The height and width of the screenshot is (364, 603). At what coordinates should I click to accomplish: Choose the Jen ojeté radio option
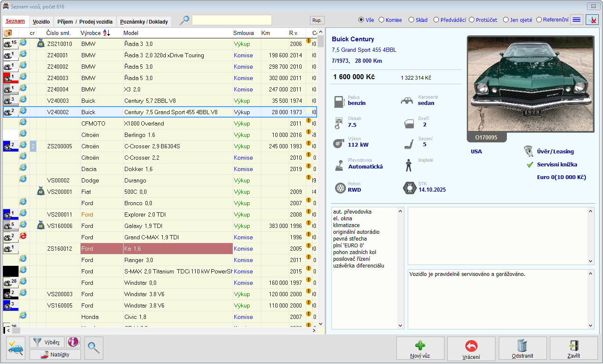coord(506,20)
